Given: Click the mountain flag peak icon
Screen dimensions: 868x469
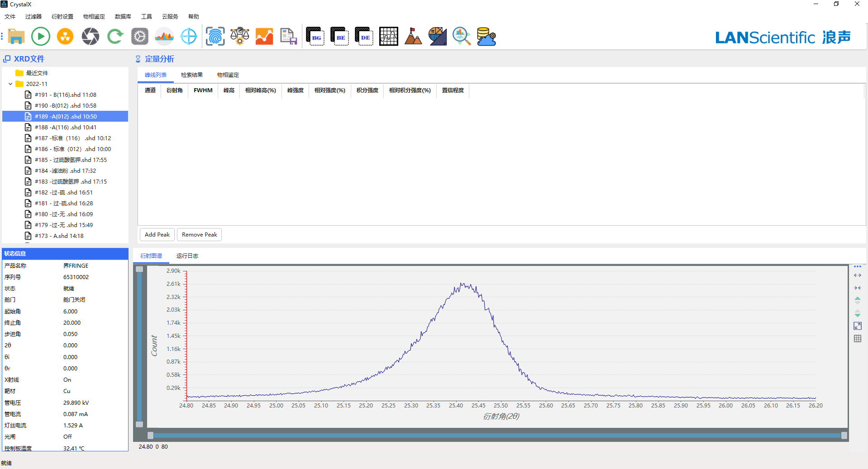Looking at the screenshot, I should [x=413, y=36].
